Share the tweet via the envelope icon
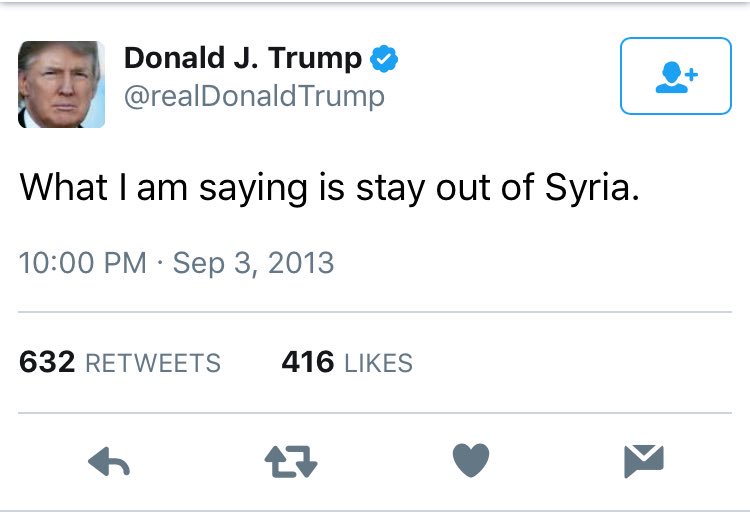750x525 pixels. (643, 461)
